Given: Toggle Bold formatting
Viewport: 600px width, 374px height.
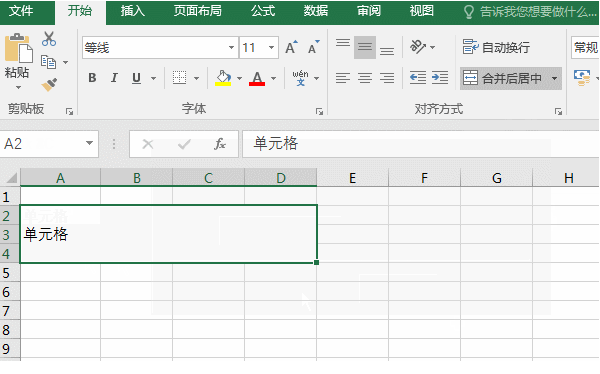Looking at the screenshot, I should [x=92, y=78].
